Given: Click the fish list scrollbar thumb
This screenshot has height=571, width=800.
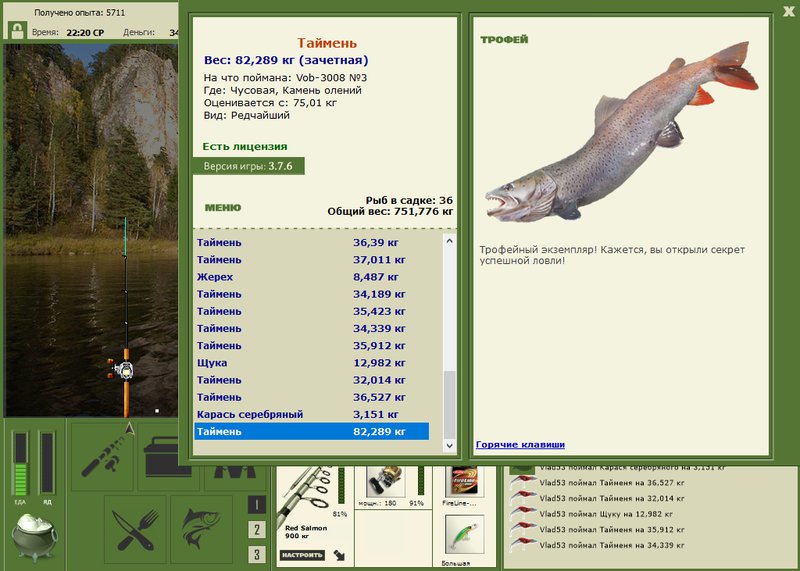Looking at the screenshot, I should point(449,404).
